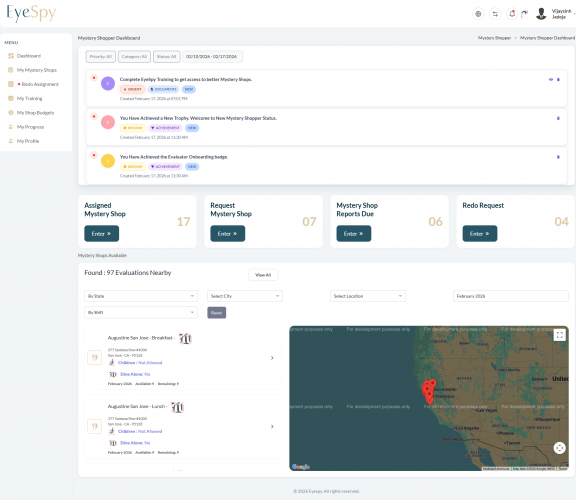Screen dimensions: 576x500
Task: Open Dashboard in the side menu
Action: coord(29,56)
